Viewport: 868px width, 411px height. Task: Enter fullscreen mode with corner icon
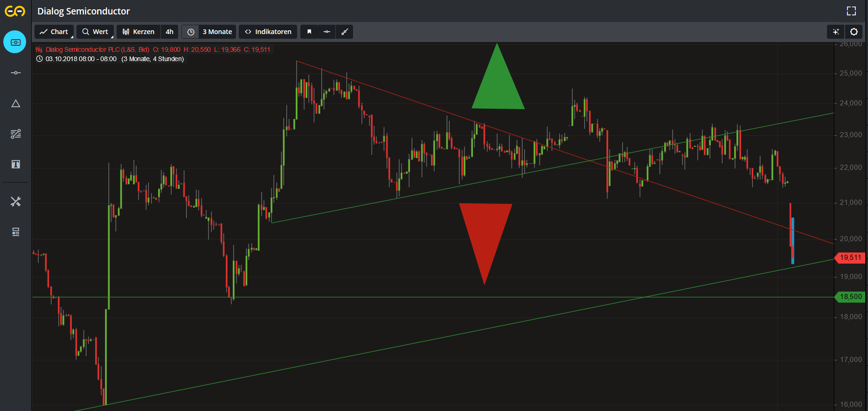tap(851, 11)
